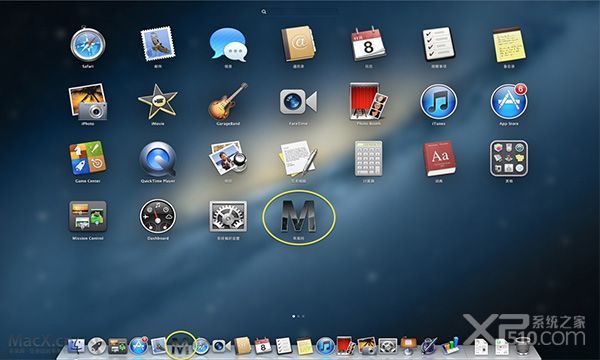Open Mission Control from the Dock
The height and width of the screenshot is (360, 600).
pyautogui.click(x=117, y=346)
